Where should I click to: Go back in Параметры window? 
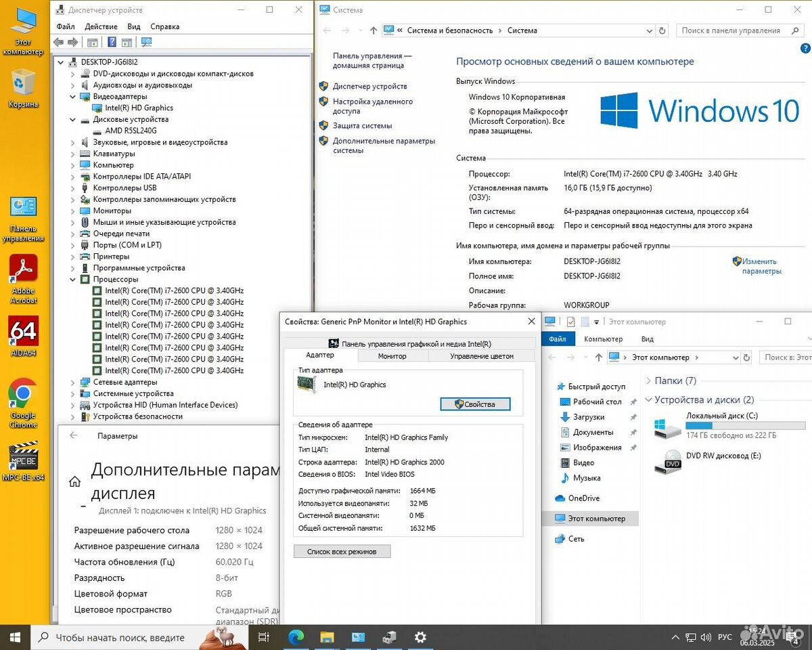74,436
